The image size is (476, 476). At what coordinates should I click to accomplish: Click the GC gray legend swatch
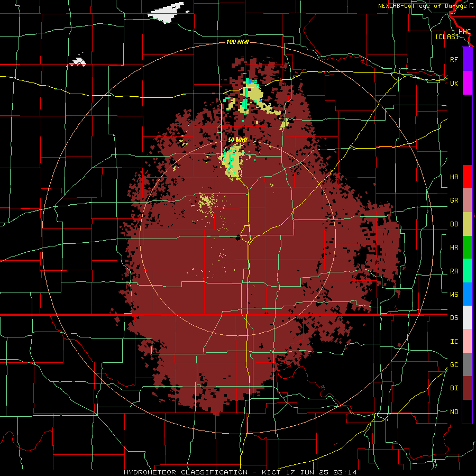click(467, 364)
